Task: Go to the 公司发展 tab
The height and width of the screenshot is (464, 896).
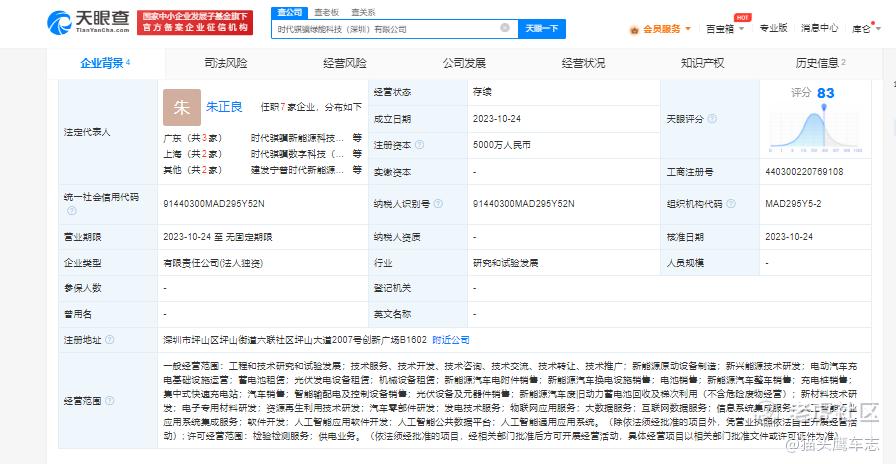Action: [x=464, y=63]
